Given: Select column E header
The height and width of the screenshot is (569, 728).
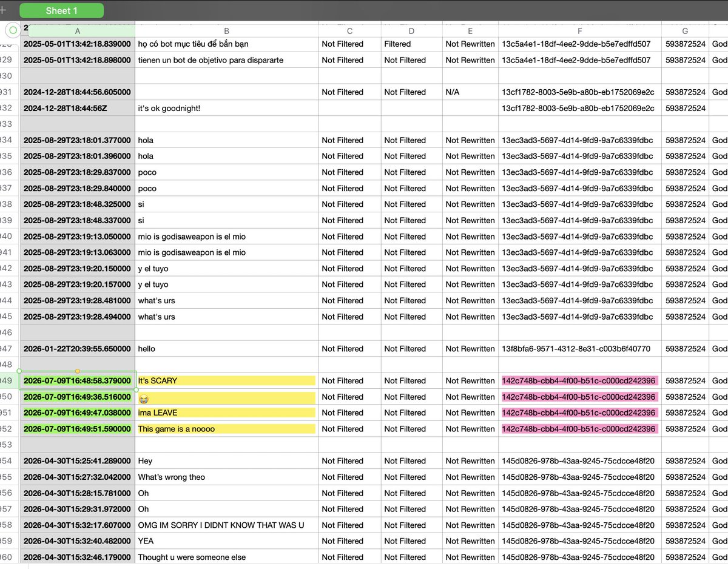Looking at the screenshot, I should [x=471, y=31].
